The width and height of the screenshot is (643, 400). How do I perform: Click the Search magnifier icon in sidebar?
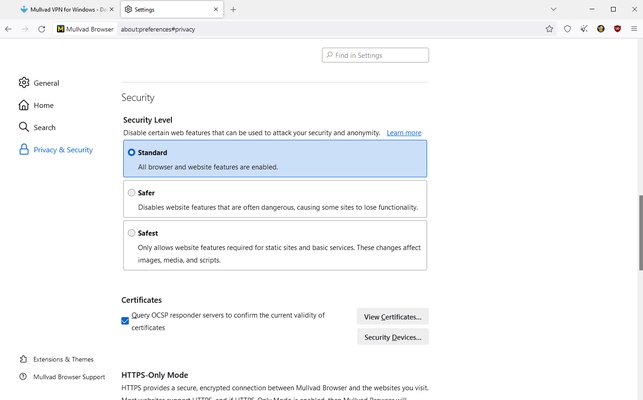[x=24, y=127]
